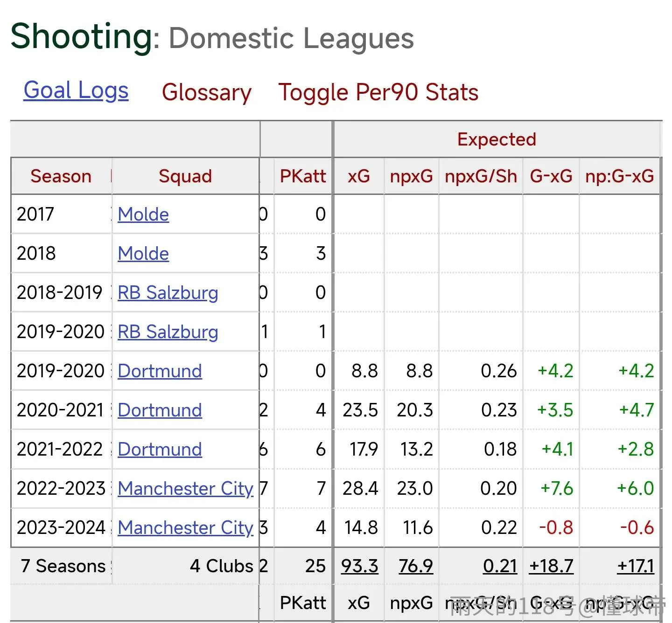Sort by PKatt column header
Image resolution: width=672 pixels, height=623 pixels.
303,176
